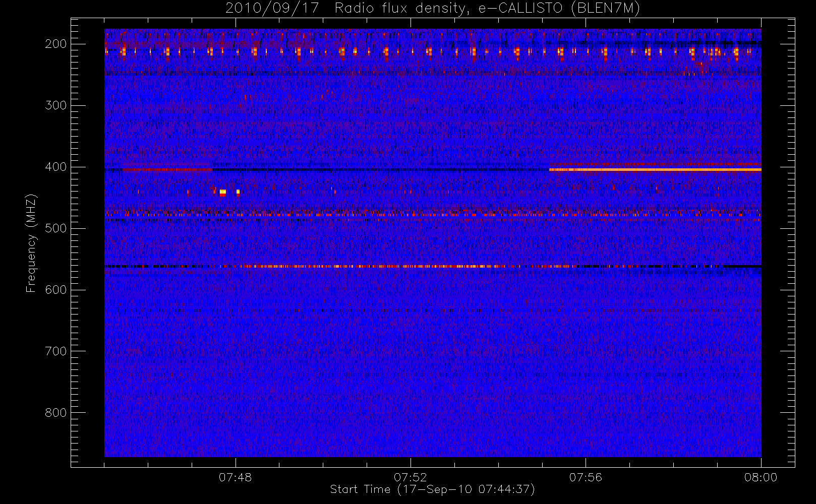This screenshot has height=504, width=816.
Task: Click the yellow burst spot near 440 MHz
Action: pyautogui.click(x=223, y=192)
